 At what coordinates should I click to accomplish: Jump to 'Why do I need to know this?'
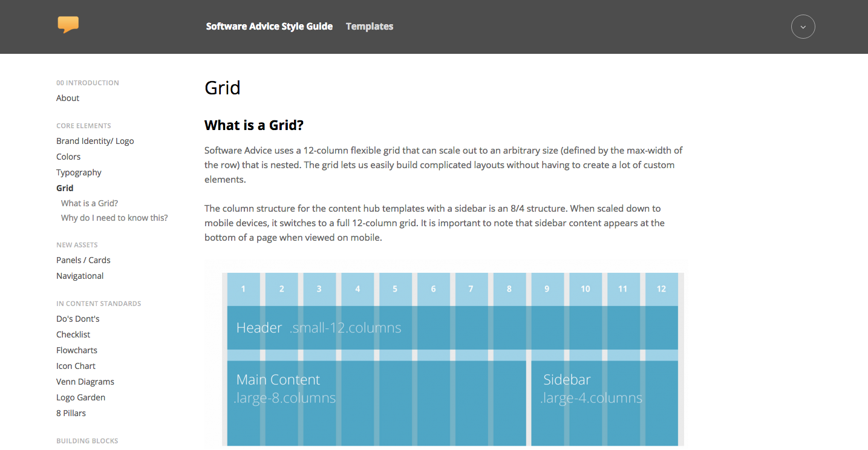(114, 218)
